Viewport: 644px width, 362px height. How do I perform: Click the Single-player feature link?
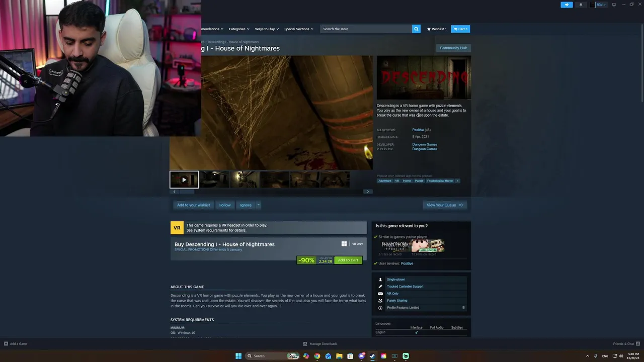tap(396, 280)
